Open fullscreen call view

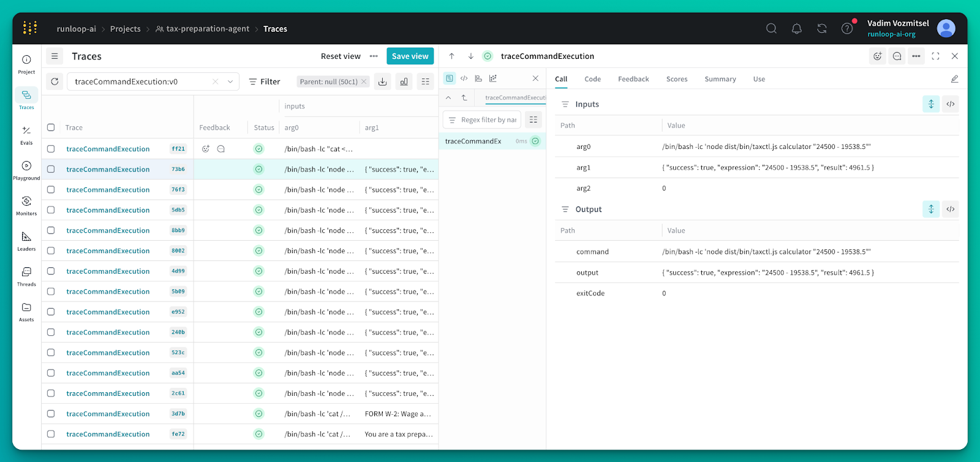click(x=935, y=56)
